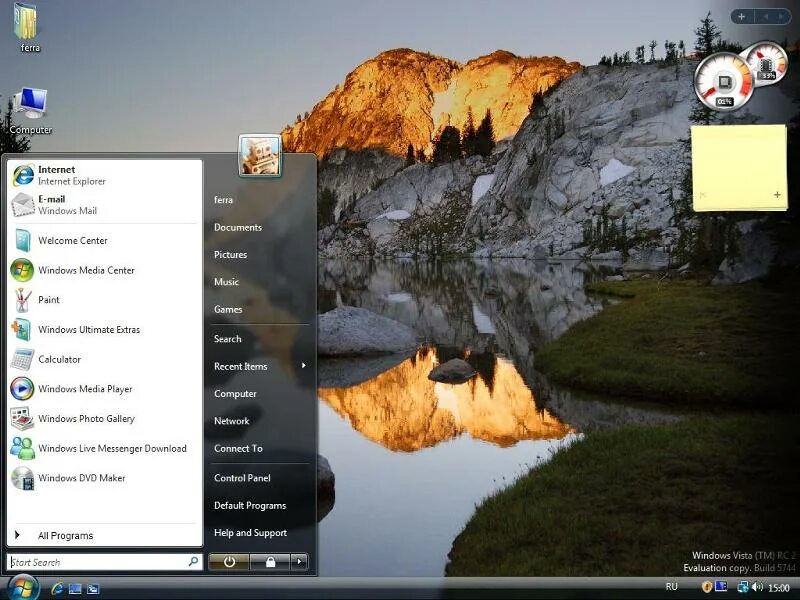Viewport: 800px width, 600px height.
Task: Open Windows Photo Gallery
Action: (105, 418)
